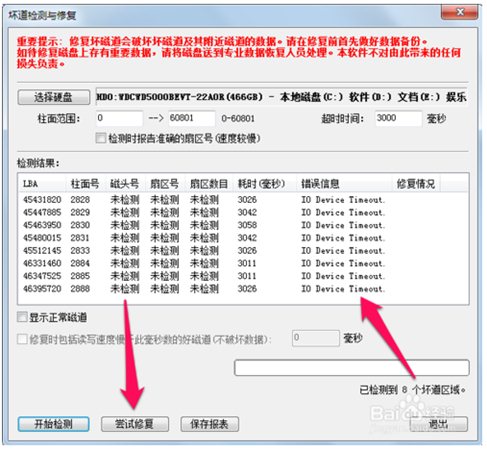Image resolution: width=487 pixels, height=450 pixels.
Task: Click time value 3058 cell
Action: [x=247, y=225]
